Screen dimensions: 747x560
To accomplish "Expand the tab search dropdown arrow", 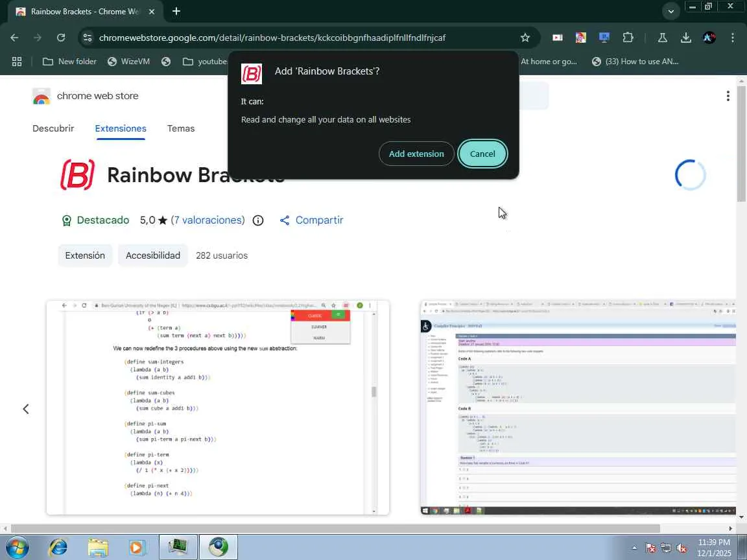I will tap(670, 12).
